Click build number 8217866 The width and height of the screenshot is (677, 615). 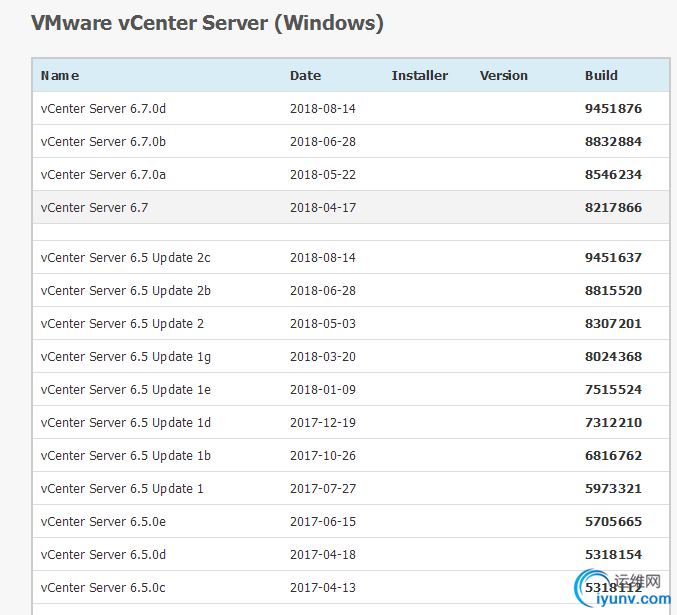(614, 208)
